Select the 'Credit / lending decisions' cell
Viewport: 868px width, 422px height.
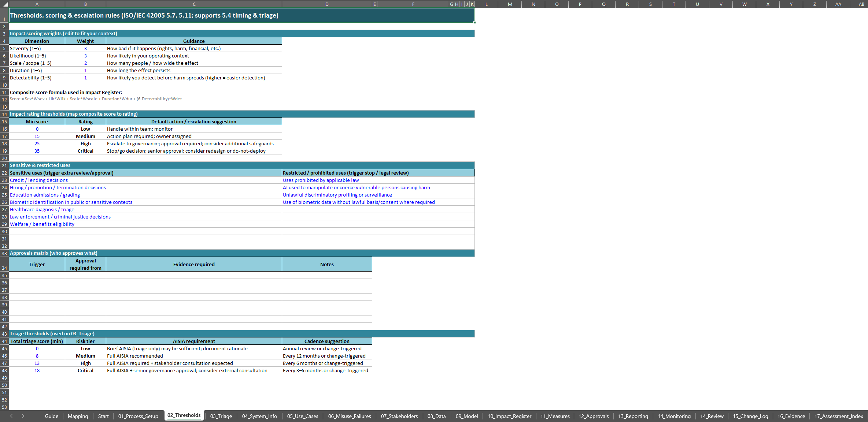pos(39,180)
